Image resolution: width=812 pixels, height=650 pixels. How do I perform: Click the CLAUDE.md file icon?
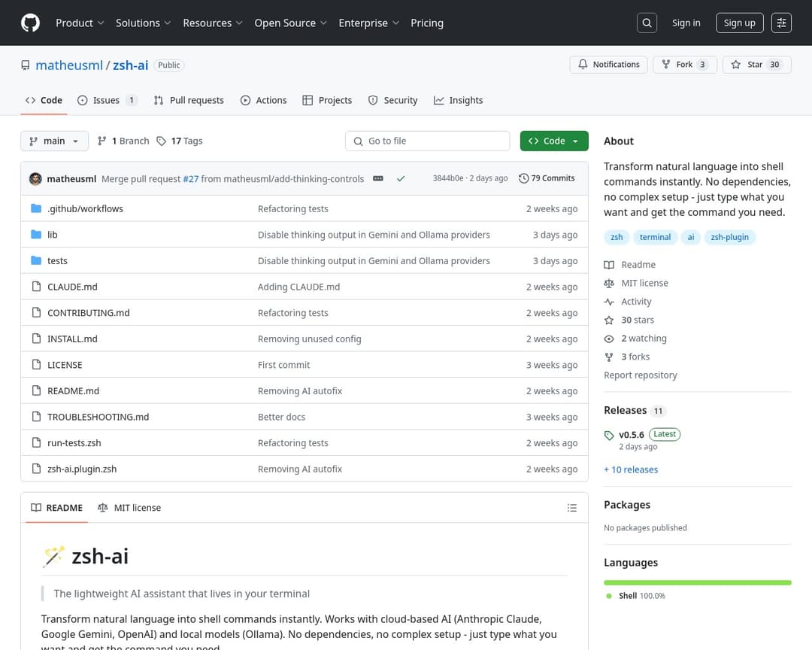point(36,287)
